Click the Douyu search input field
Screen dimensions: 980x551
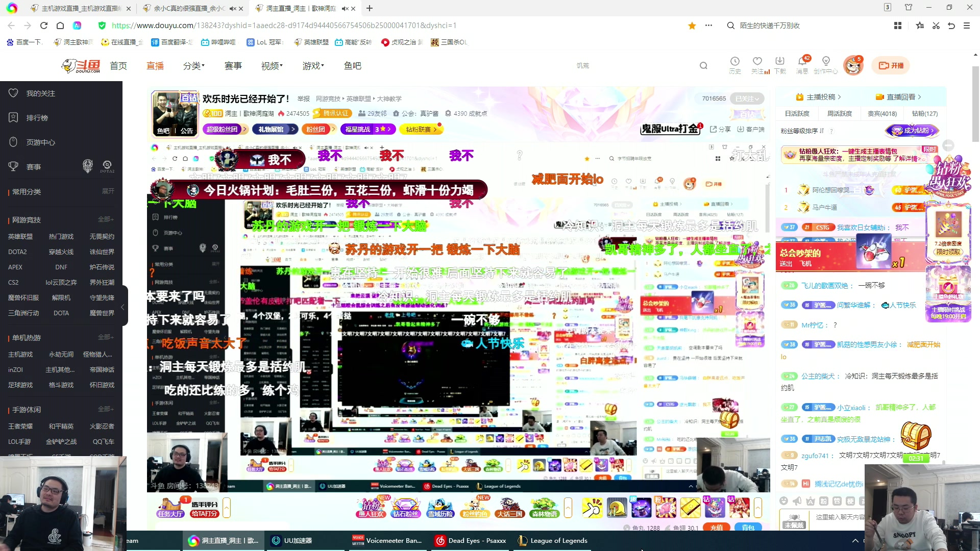coord(635,65)
